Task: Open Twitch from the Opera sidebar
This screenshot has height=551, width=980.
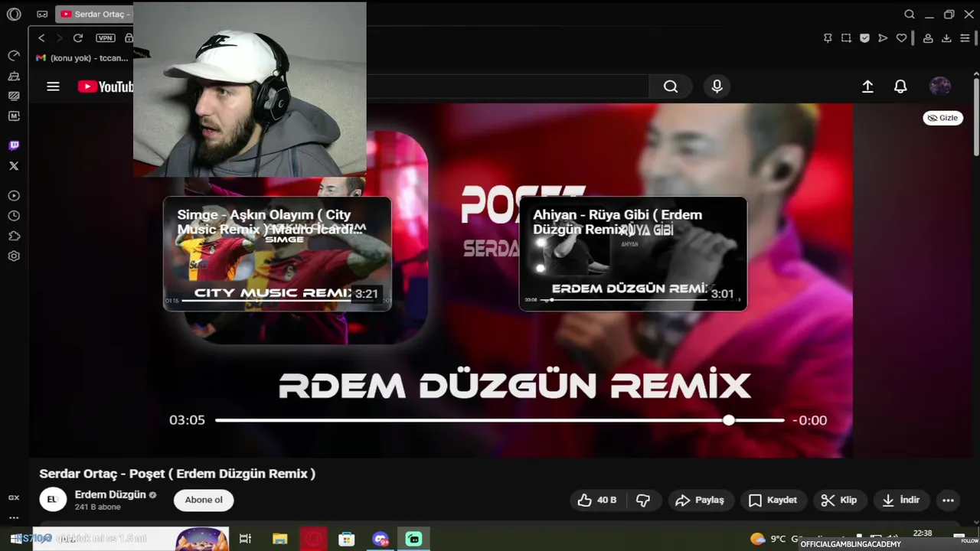Action: click(14, 145)
